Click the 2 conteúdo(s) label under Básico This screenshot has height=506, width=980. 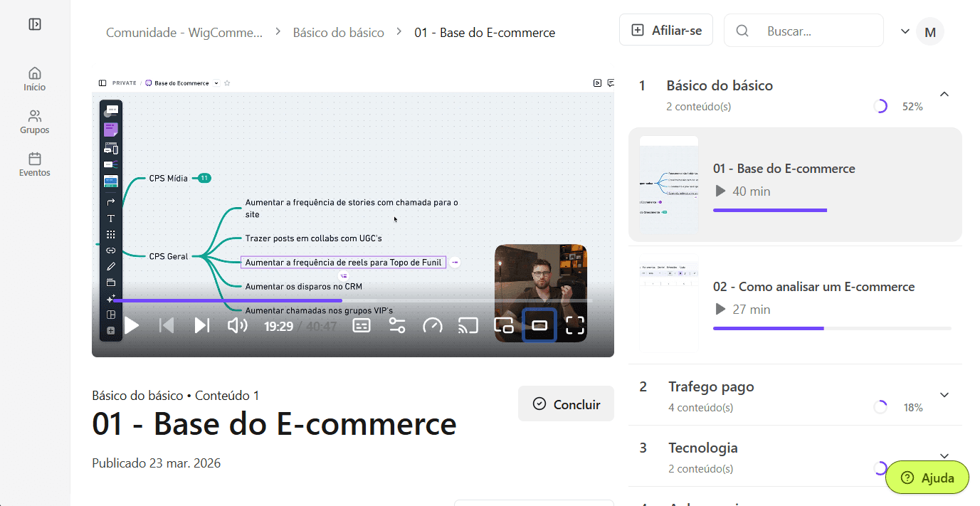(698, 107)
